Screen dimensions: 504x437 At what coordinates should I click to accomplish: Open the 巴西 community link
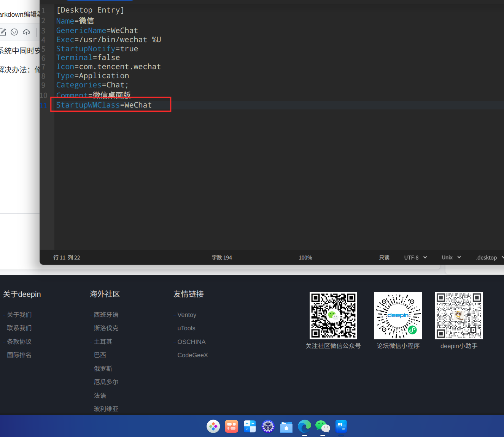click(100, 355)
